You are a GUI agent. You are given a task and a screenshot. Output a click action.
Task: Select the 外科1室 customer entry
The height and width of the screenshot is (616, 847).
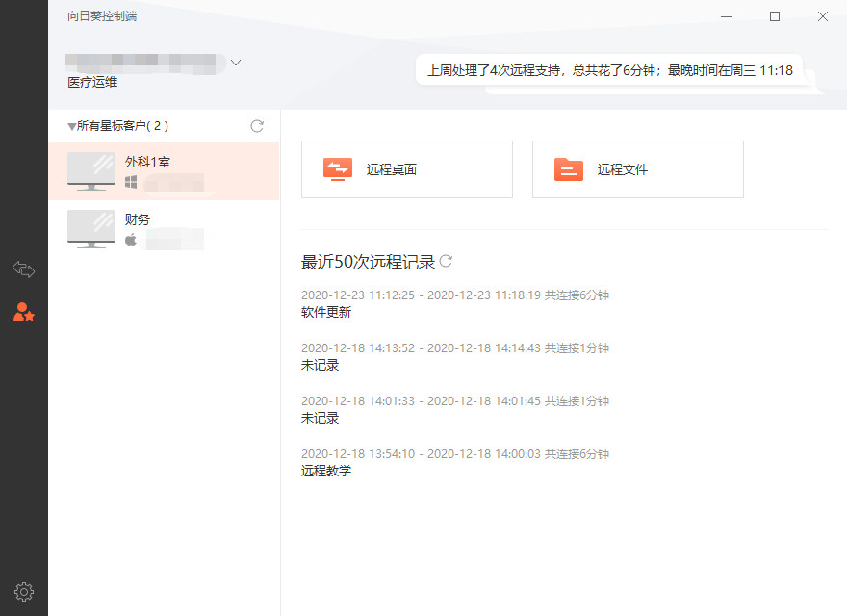pos(165,171)
